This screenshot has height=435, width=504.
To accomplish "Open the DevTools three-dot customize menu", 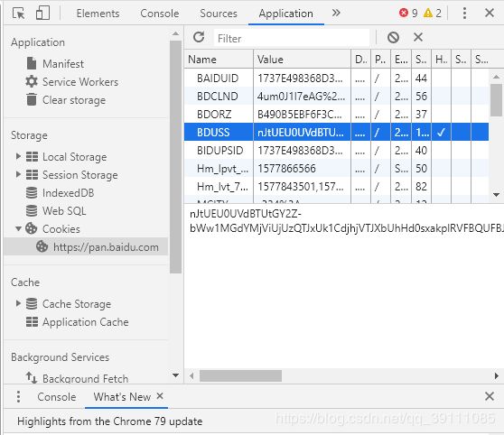I will [x=464, y=14].
